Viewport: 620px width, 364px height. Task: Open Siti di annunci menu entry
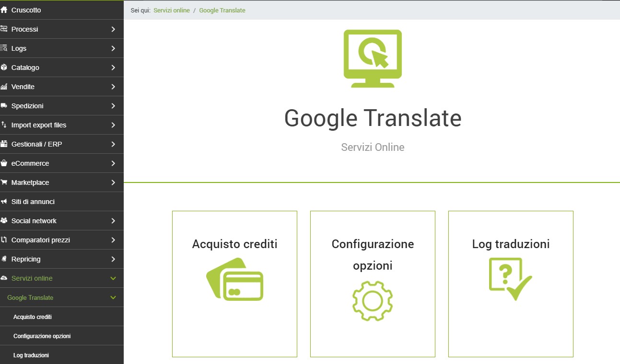point(33,202)
